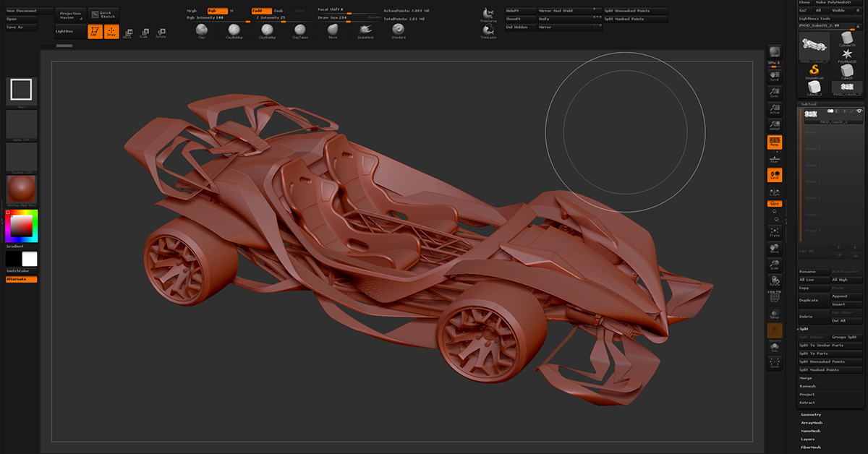Open the LightBox button

pyautogui.click(x=71, y=31)
